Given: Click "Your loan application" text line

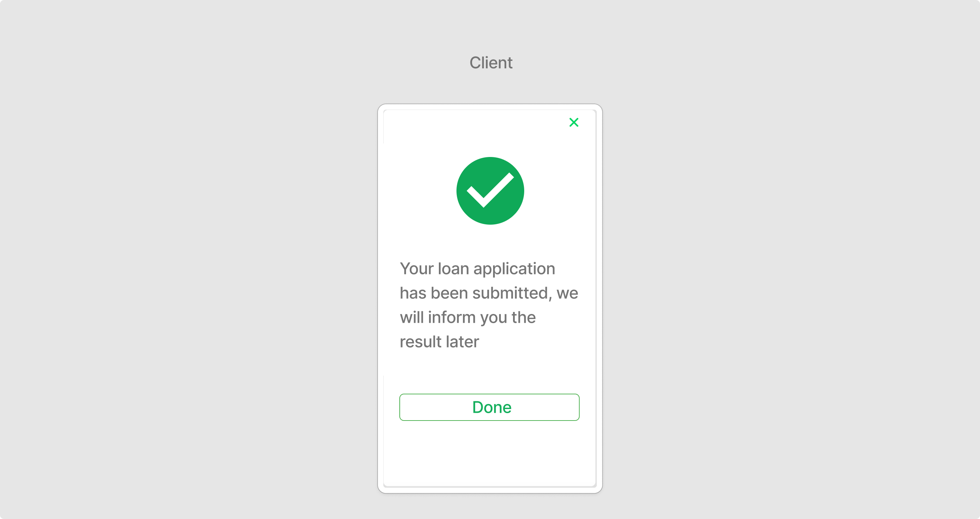Looking at the screenshot, I should click(x=477, y=269).
